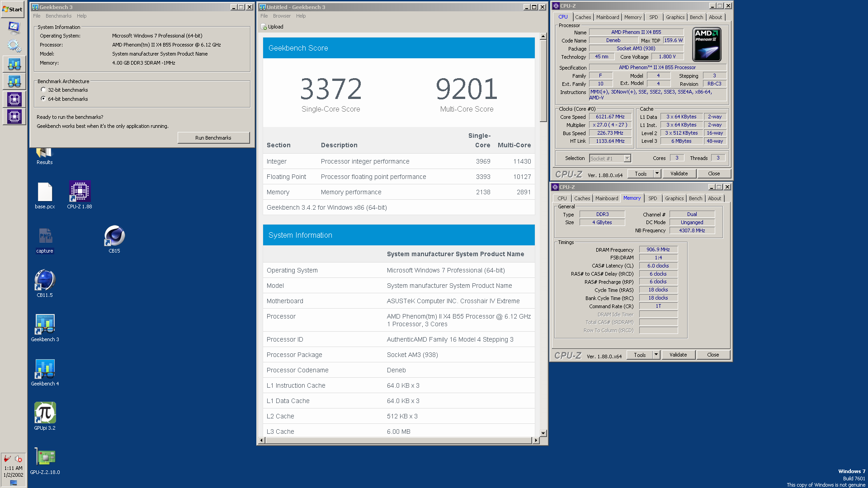Image resolution: width=868 pixels, height=488 pixels.
Task: Open Help menu in Geekbench 3 window
Action: pos(81,16)
